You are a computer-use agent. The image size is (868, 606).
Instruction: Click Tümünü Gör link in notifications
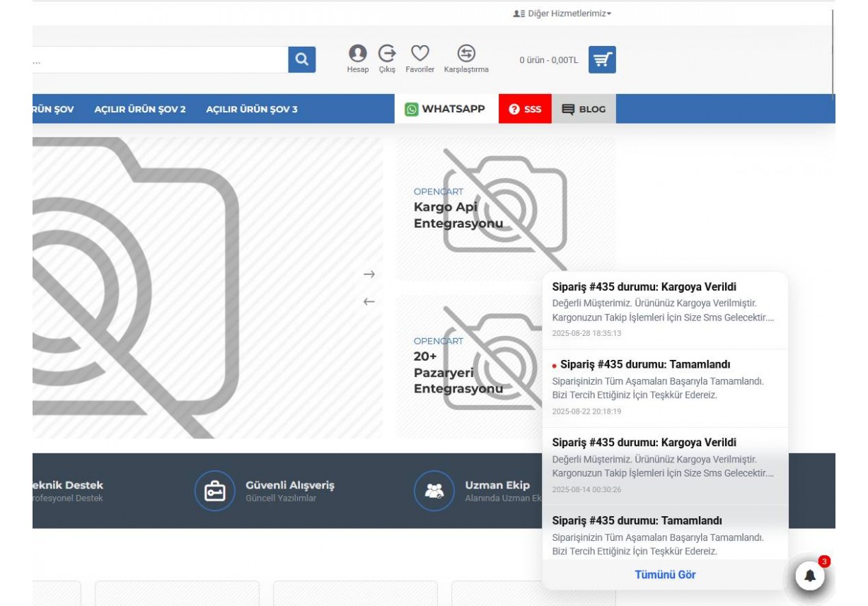click(x=665, y=574)
